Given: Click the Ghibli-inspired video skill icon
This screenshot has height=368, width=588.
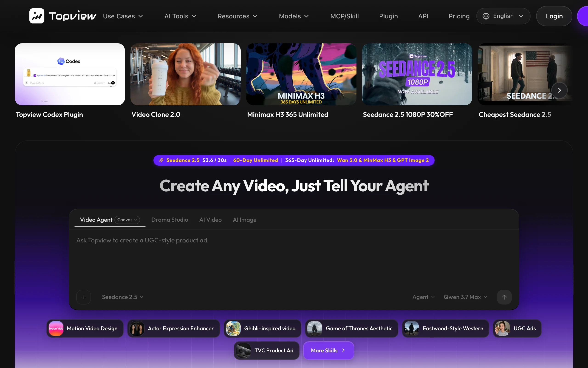Looking at the screenshot, I should pos(233,328).
